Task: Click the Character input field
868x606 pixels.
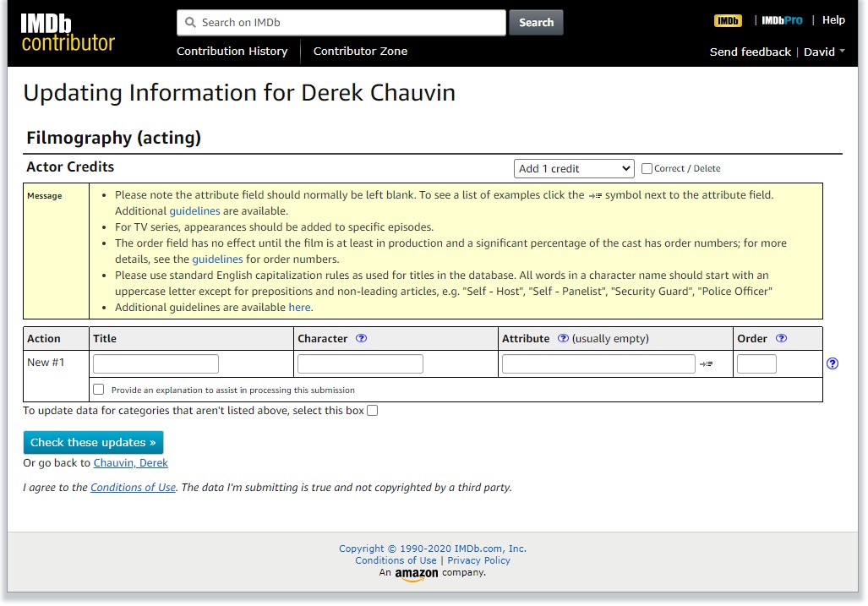Action: 360,364
